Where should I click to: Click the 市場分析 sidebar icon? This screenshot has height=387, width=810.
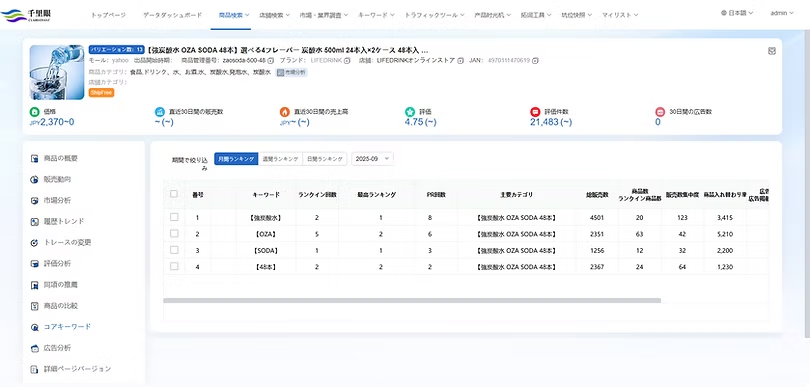click(x=35, y=200)
